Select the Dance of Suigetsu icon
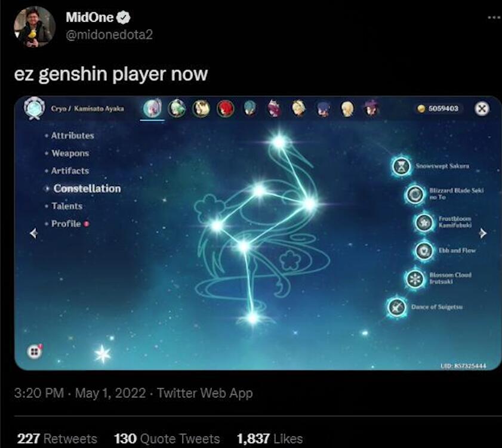502x448 pixels. pos(397,307)
